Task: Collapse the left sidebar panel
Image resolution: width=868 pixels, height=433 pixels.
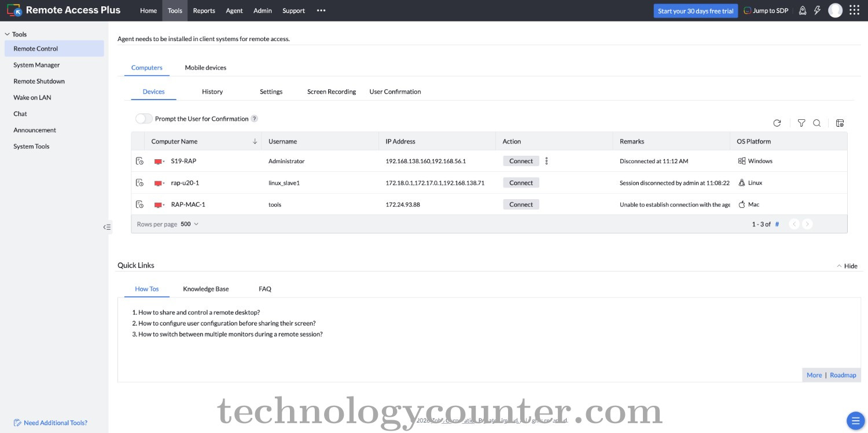Action: 106,227
